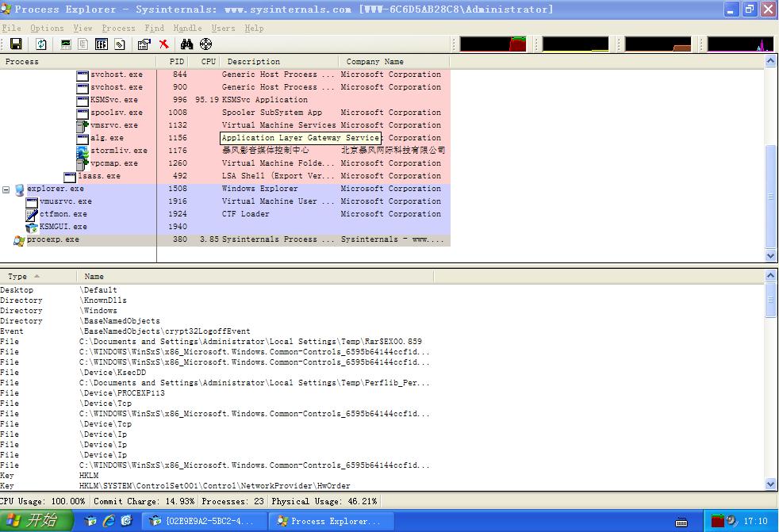Image resolution: width=779 pixels, height=532 pixels.
Task: Select the KSMSvc.exe process row
Action: click(x=113, y=100)
